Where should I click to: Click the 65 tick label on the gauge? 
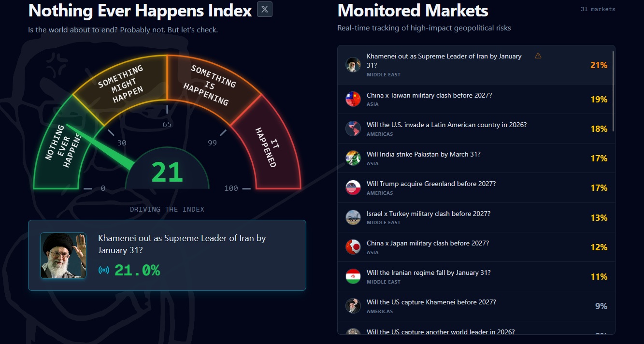click(x=167, y=124)
